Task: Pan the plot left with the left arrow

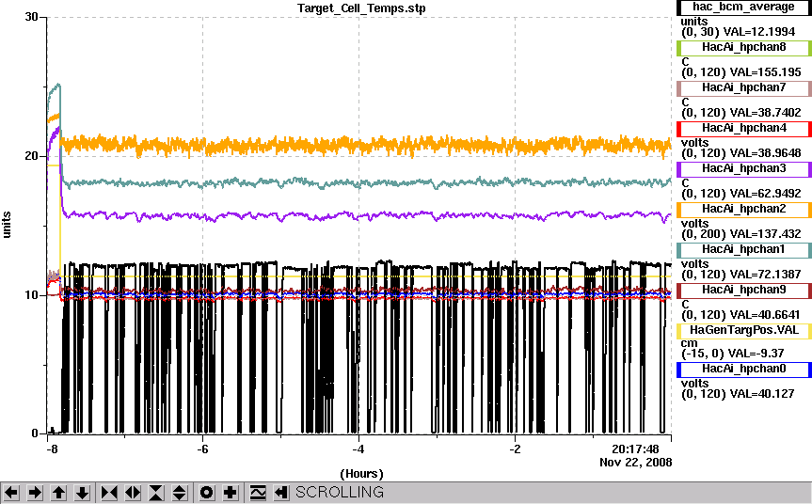Action: tap(11, 492)
